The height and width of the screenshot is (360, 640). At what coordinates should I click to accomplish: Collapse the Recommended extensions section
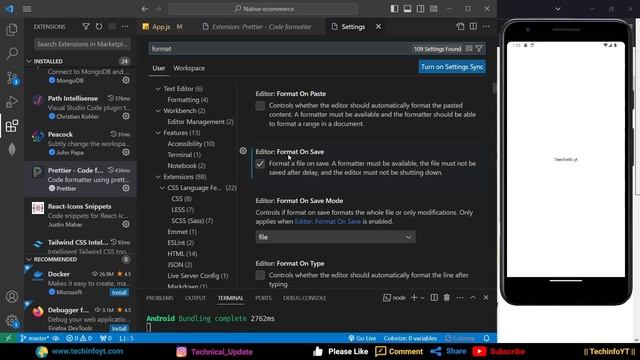tap(29, 260)
